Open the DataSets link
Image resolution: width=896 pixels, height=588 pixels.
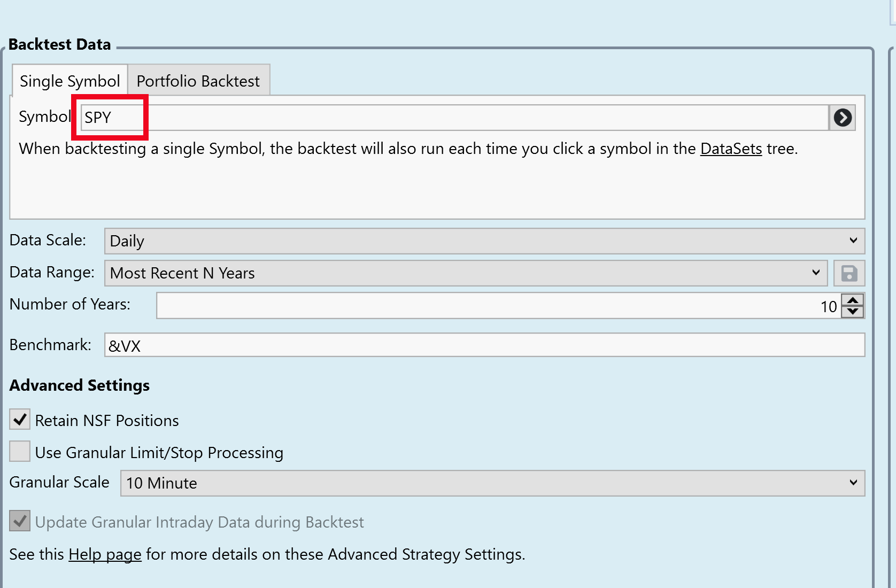731,149
